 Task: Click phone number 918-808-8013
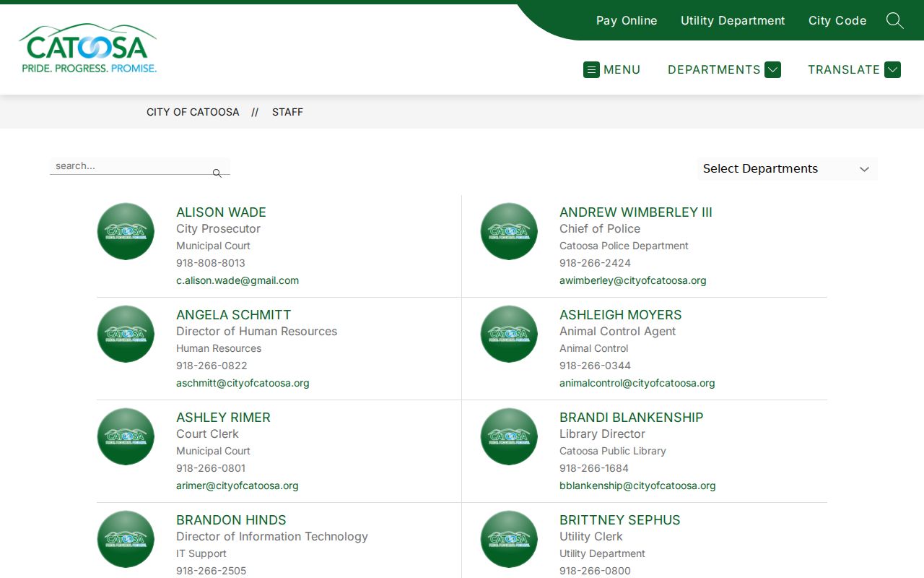click(211, 263)
